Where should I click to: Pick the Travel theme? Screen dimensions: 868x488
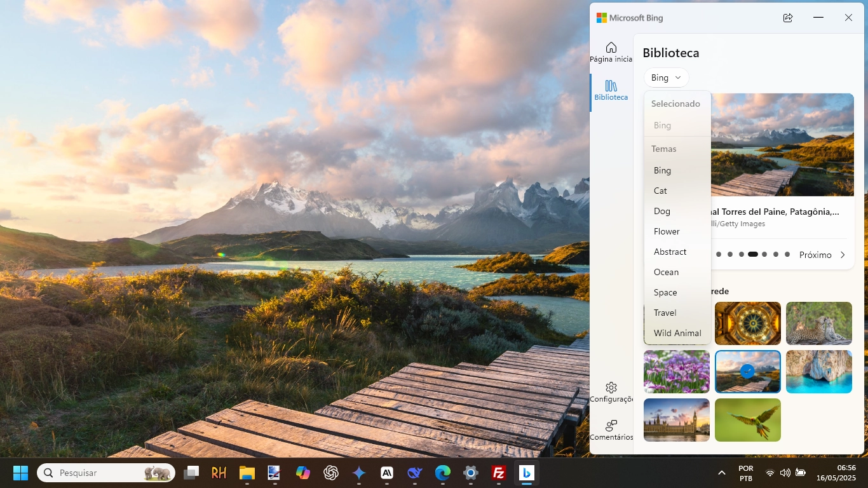(x=677, y=313)
